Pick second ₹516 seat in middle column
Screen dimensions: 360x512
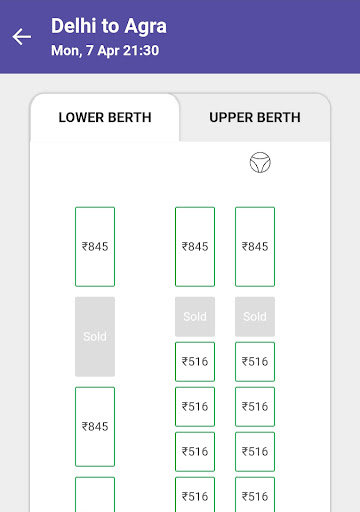195,407
